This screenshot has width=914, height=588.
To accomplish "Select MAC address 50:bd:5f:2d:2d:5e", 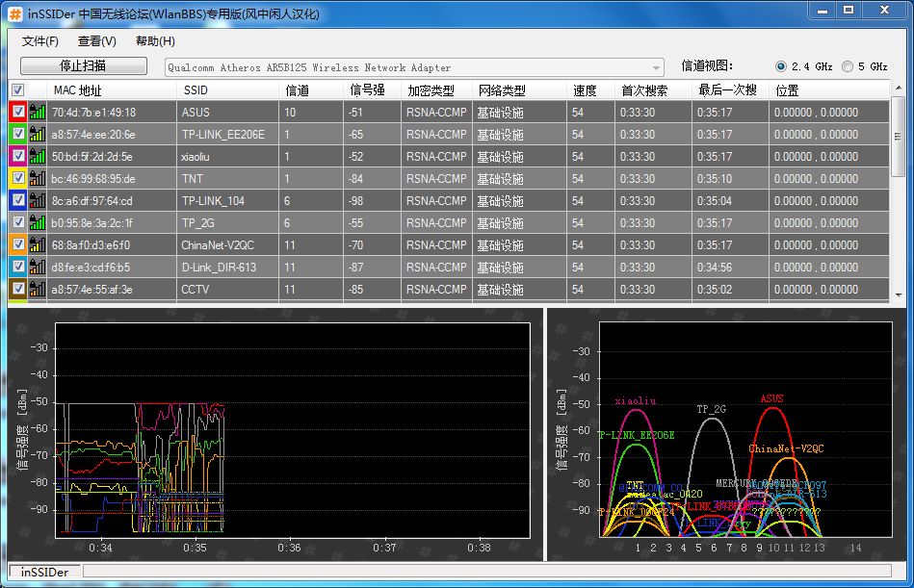I will (92, 157).
